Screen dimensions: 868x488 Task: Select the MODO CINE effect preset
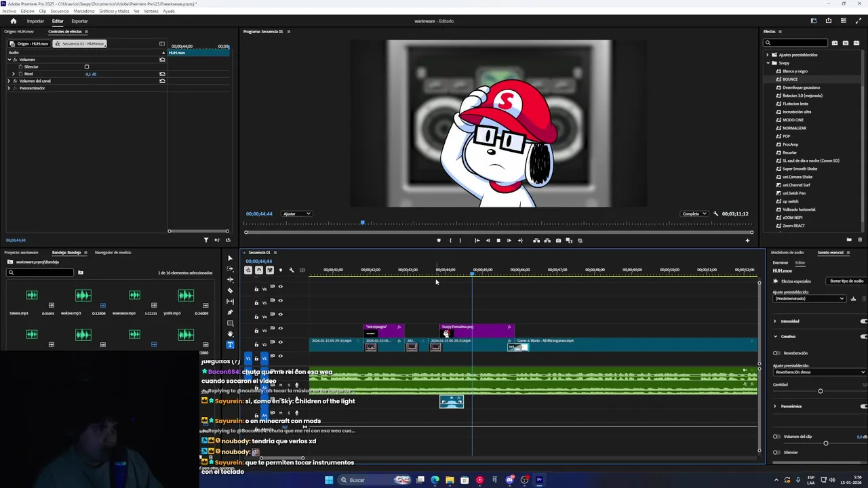click(x=793, y=120)
